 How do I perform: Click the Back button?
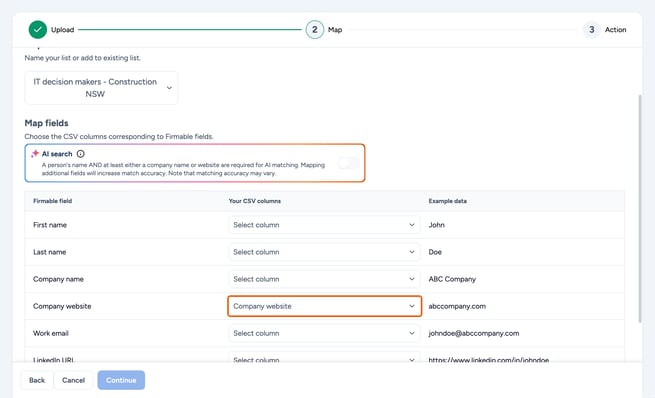pos(37,380)
